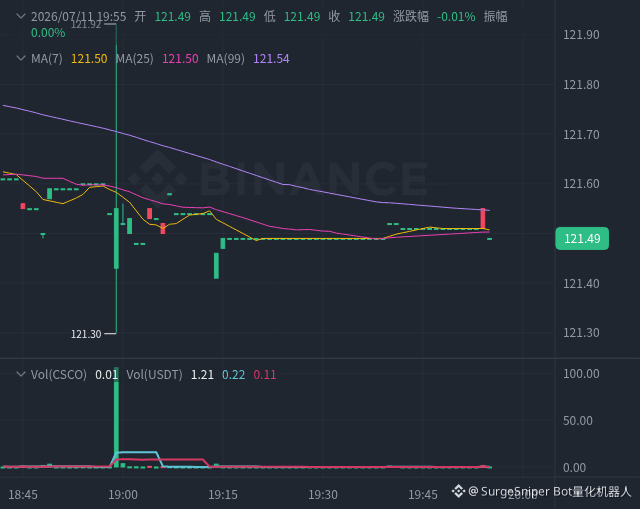This screenshot has width=640, height=509.
Task: Click the date 2026/07/11 19:55
Action: point(79,17)
